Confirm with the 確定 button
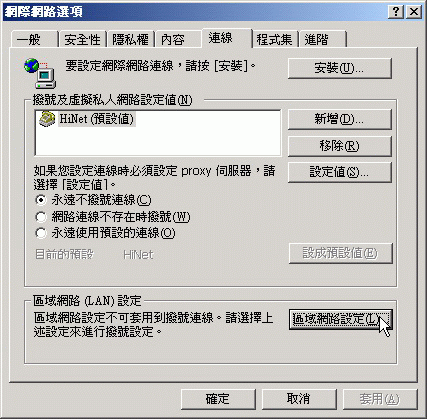This screenshot has height=419, width=427. click(x=218, y=399)
